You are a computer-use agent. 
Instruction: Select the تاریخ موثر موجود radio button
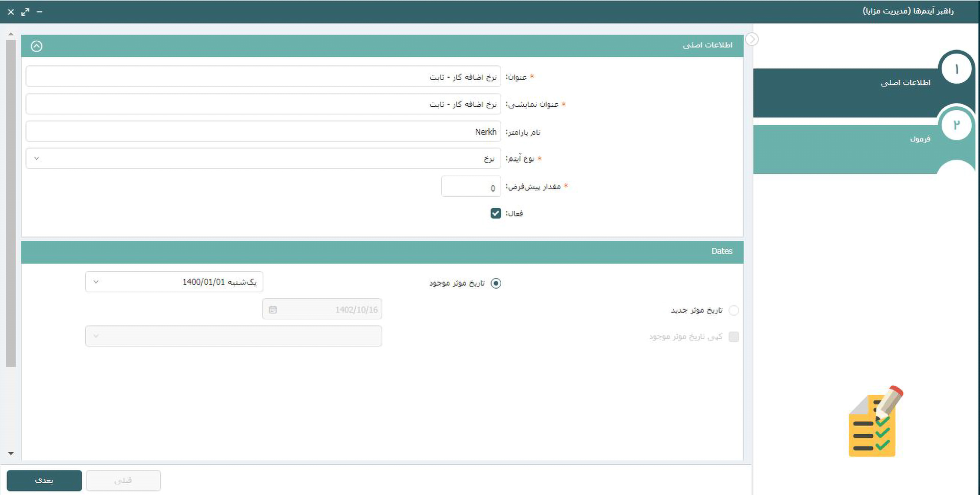[x=496, y=283]
